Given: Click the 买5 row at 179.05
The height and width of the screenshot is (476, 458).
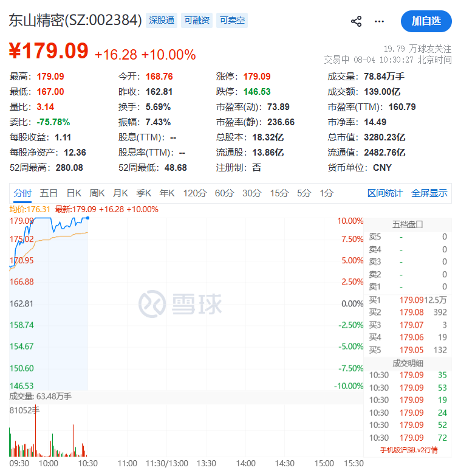Looking at the screenshot, I should [408, 350].
